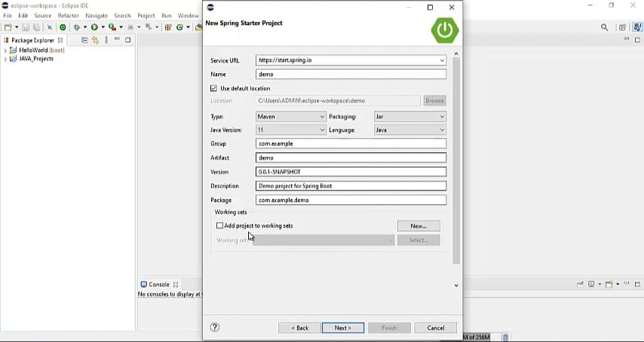Click the scroll up arrow in dialog
Viewport: 644px width, 342px height.
(456, 53)
